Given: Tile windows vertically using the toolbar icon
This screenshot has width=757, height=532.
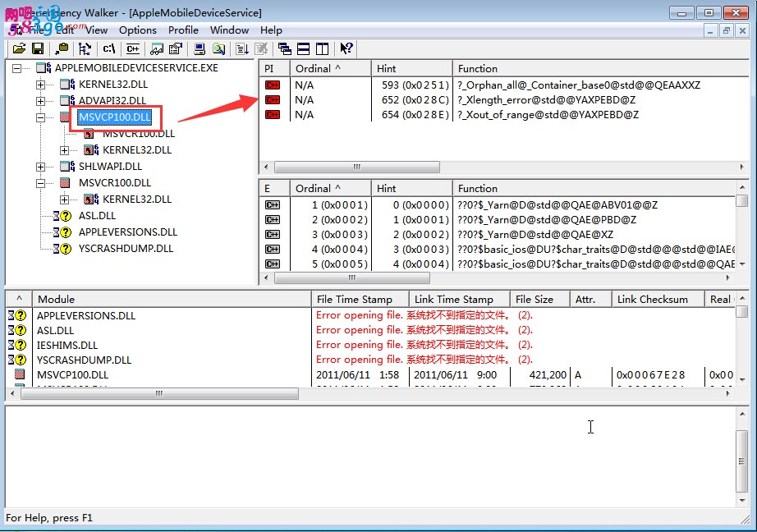Looking at the screenshot, I should [x=323, y=48].
